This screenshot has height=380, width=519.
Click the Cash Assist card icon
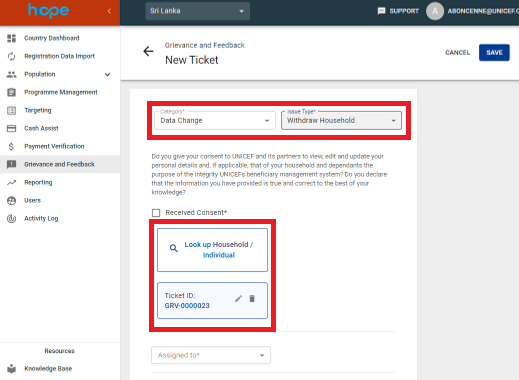coord(11,128)
